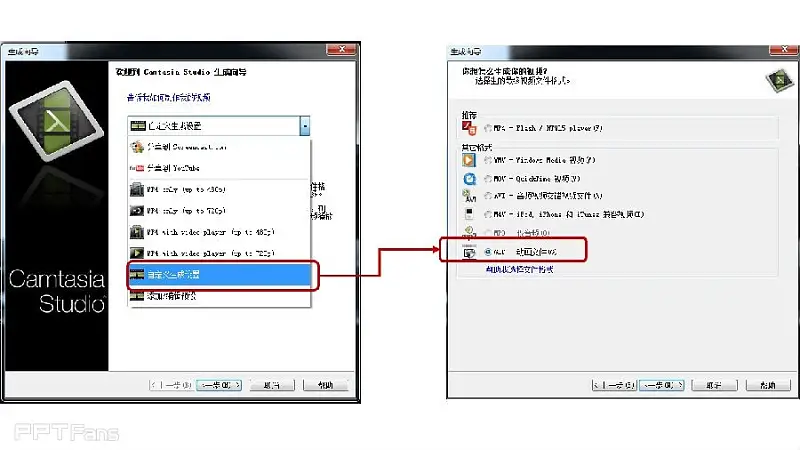Image resolution: width=800 pixels, height=450 pixels.
Task: Close the welcome production wizard window
Action: (x=341, y=49)
